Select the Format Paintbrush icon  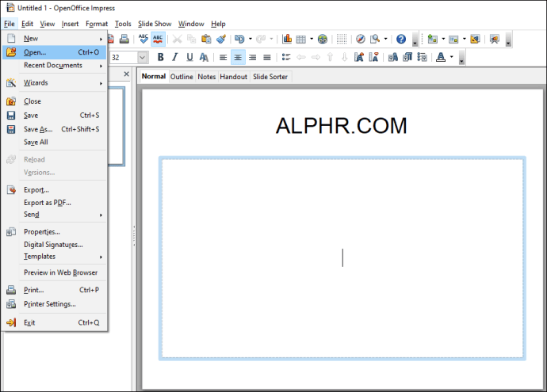click(221, 39)
